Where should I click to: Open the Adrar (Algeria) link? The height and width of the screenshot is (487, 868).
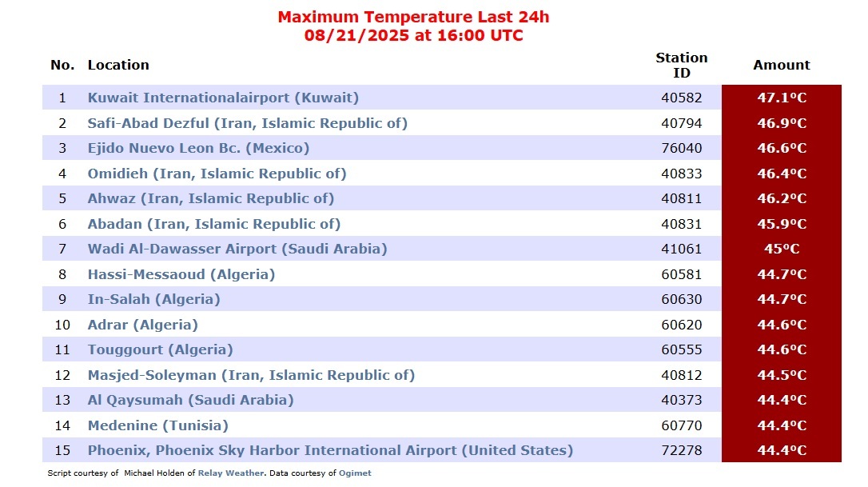[143, 325]
